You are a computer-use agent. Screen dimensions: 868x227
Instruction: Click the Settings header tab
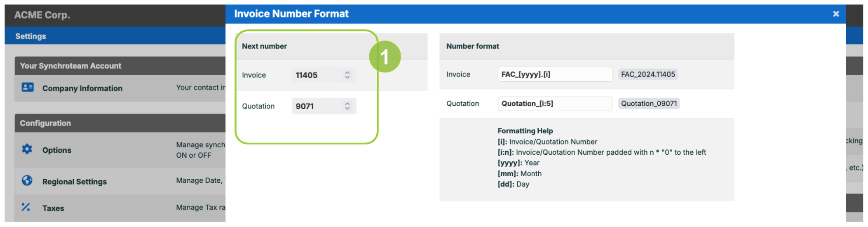[x=31, y=36]
